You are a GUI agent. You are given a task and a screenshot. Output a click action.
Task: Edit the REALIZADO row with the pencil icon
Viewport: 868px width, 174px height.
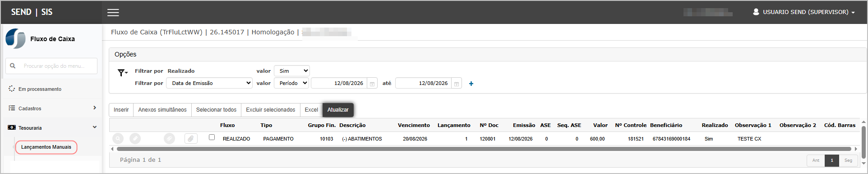pos(135,139)
